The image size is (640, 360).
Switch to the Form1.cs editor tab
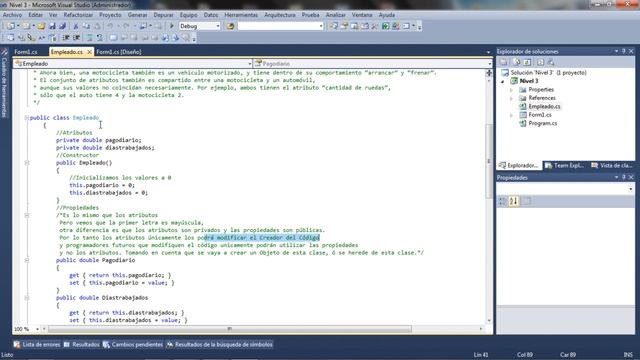pos(26,52)
